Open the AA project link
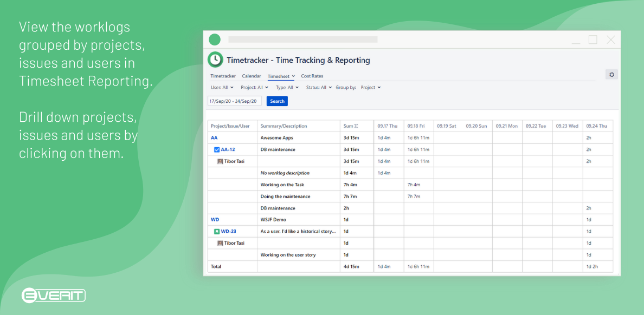Image resolution: width=644 pixels, height=315 pixels. 214,138
